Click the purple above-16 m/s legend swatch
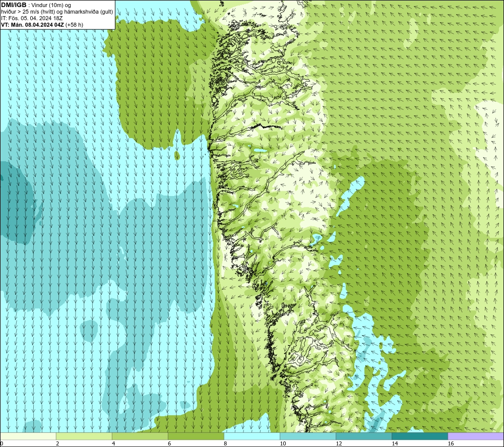Screen dimensions: 504x447 pyautogui.click(x=476, y=436)
